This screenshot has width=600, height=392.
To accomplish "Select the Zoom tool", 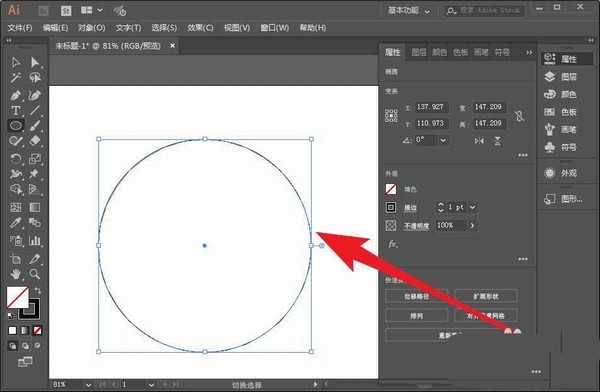I will pyautogui.click(x=35, y=274).
